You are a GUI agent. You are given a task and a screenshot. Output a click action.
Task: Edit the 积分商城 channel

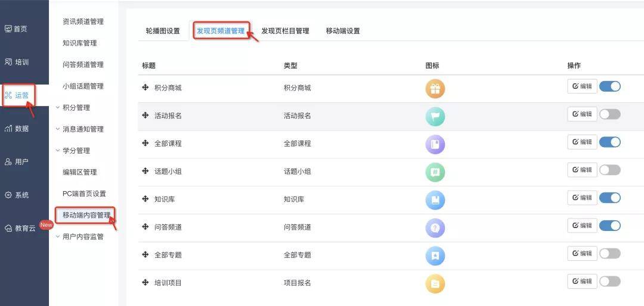point(582,86)
